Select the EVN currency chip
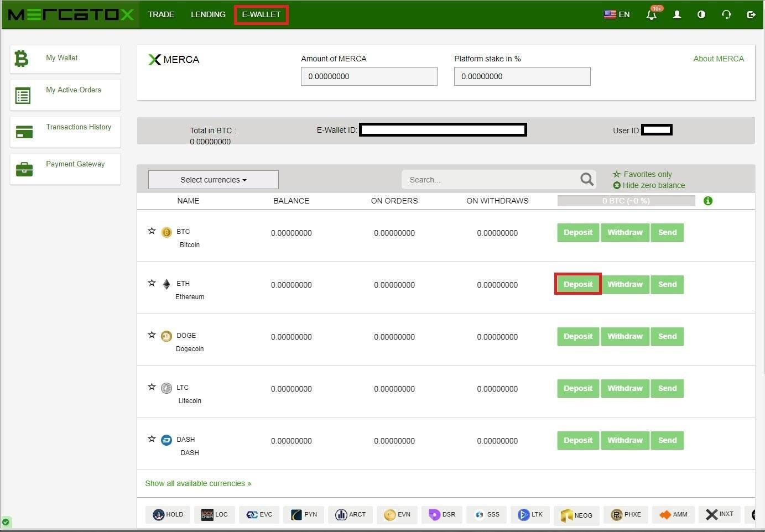 tap(397, 514)
